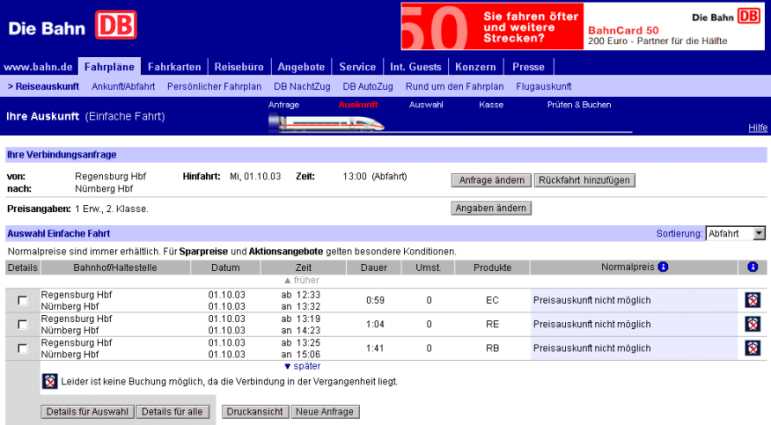The width and height of the screenshot is (771, 425).
Task: Click the no-booking icon beside 'Leider ist keine Buchung'
Action: coord(50,381)
